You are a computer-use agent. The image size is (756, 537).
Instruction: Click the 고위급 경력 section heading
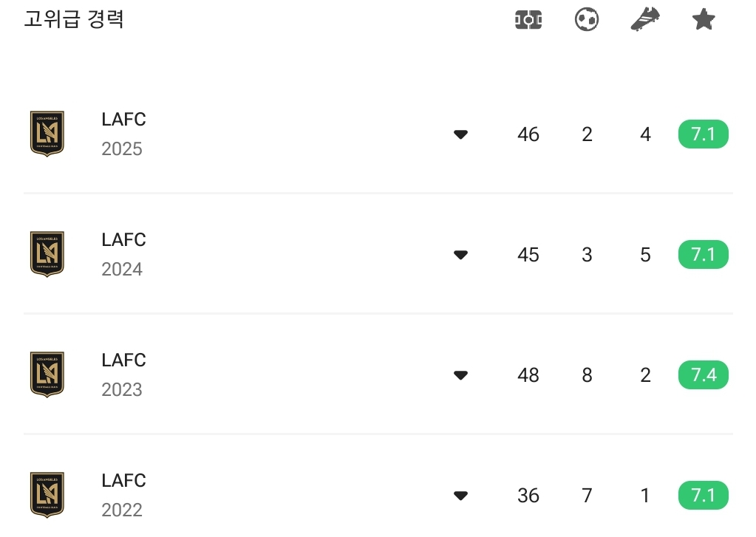click(74, 19)
